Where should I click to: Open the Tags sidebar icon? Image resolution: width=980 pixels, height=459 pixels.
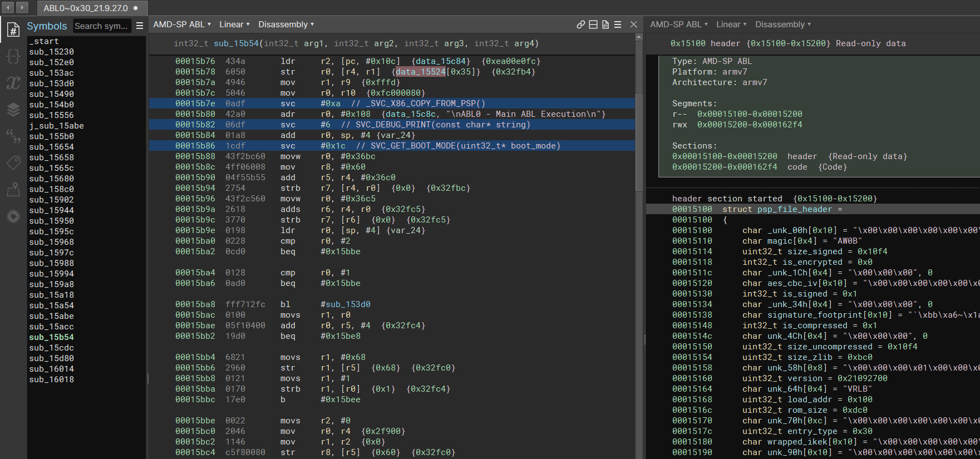13,162
